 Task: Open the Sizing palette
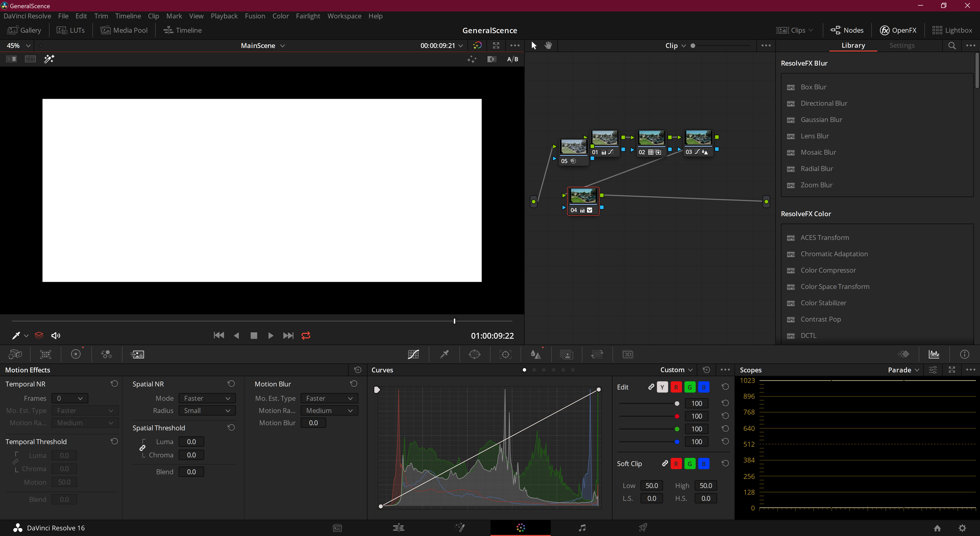coord(597,355)
